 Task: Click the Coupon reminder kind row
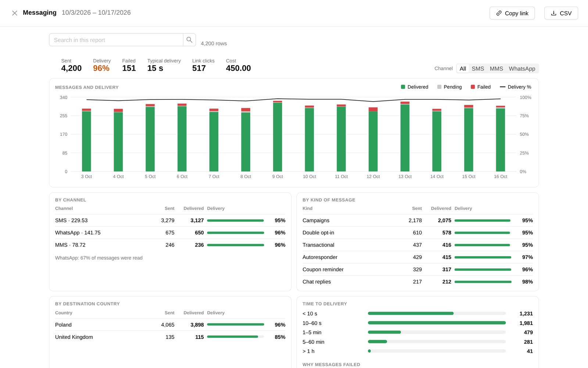click(417, 269)
